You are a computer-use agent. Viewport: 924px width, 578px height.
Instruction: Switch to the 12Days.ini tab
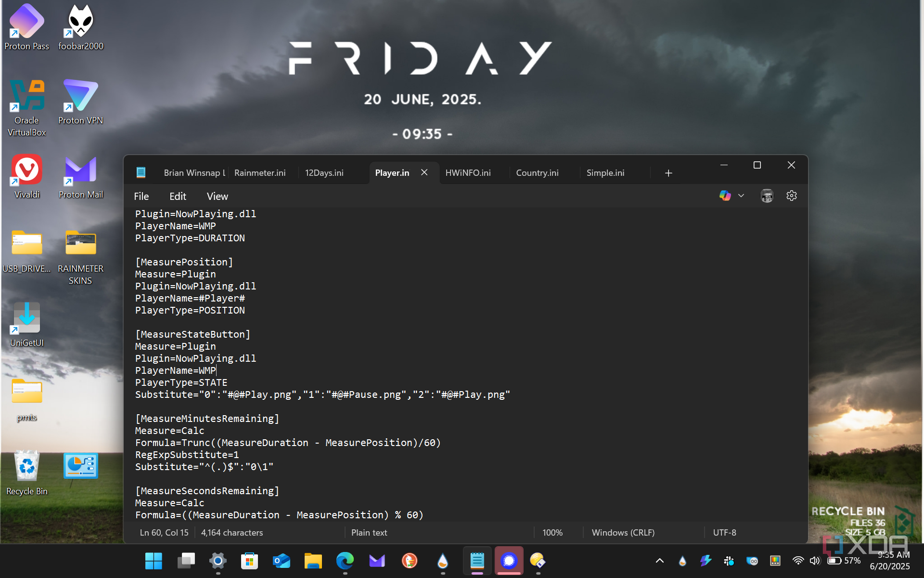point(324,173)
